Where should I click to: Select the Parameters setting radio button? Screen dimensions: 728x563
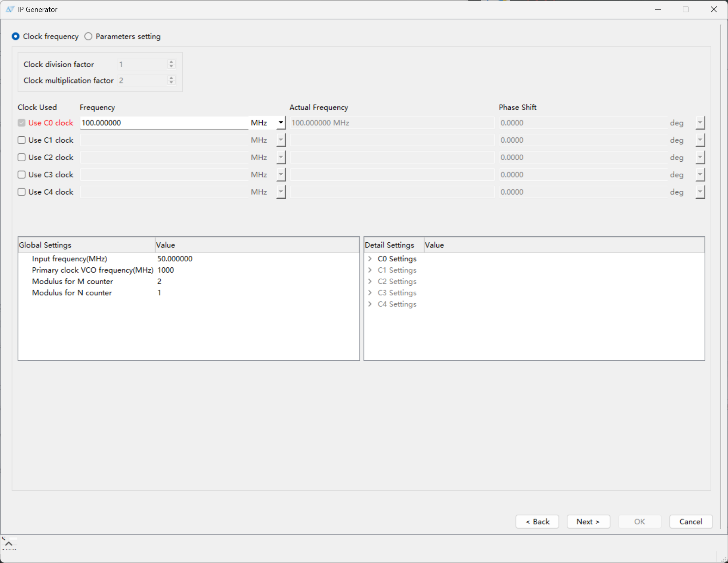tap(88, 37)
